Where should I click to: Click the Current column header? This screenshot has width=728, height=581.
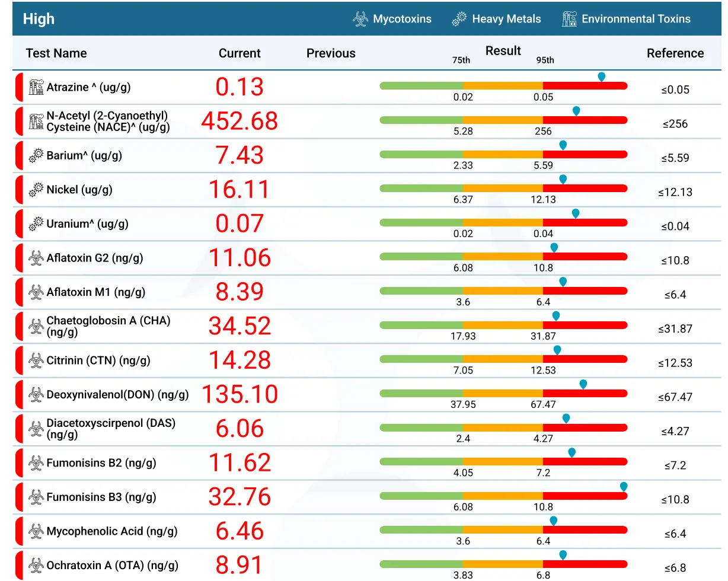pos(240,53)
